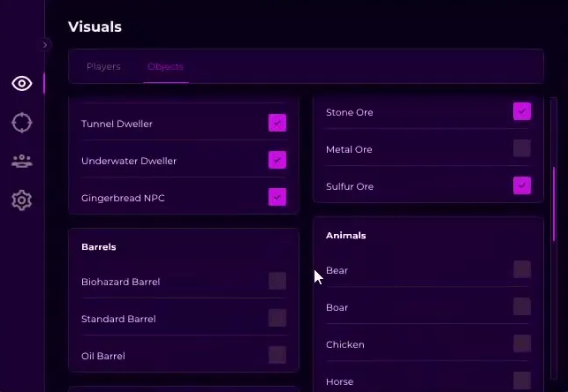Disable the Underwater Dweller checkbox
This screenshot has height=392, width=568.
pyautogui.click(x=277, y=160)
